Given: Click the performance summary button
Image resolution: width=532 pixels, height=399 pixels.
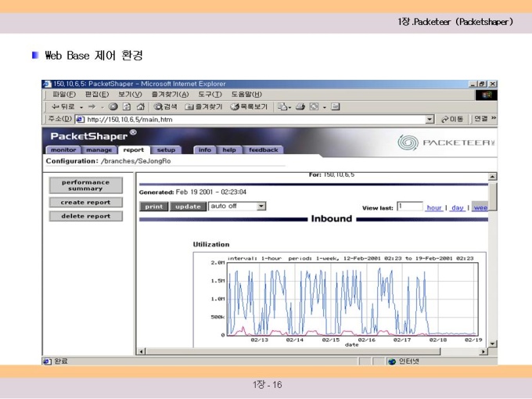Looking at the screenshot, I should pos(86,185).
